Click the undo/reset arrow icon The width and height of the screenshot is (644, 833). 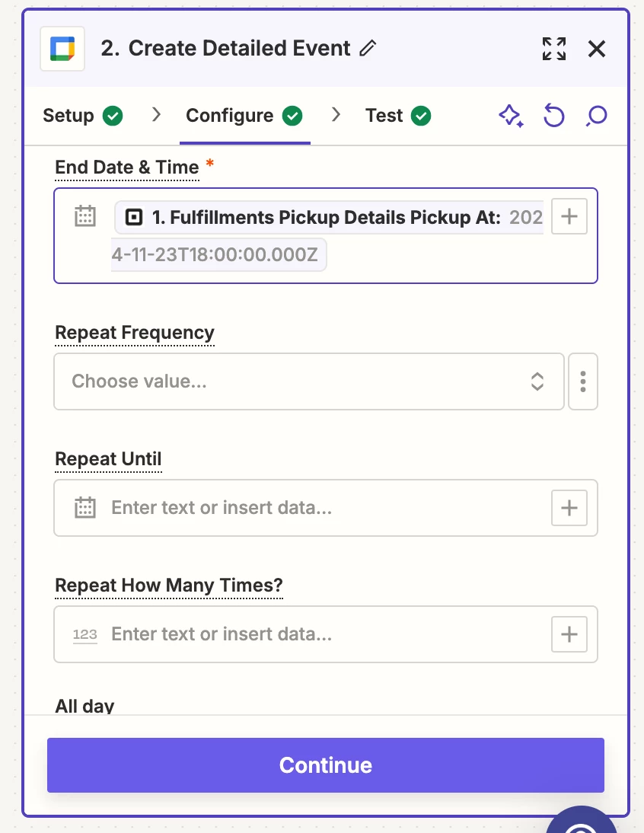point(553,116)
